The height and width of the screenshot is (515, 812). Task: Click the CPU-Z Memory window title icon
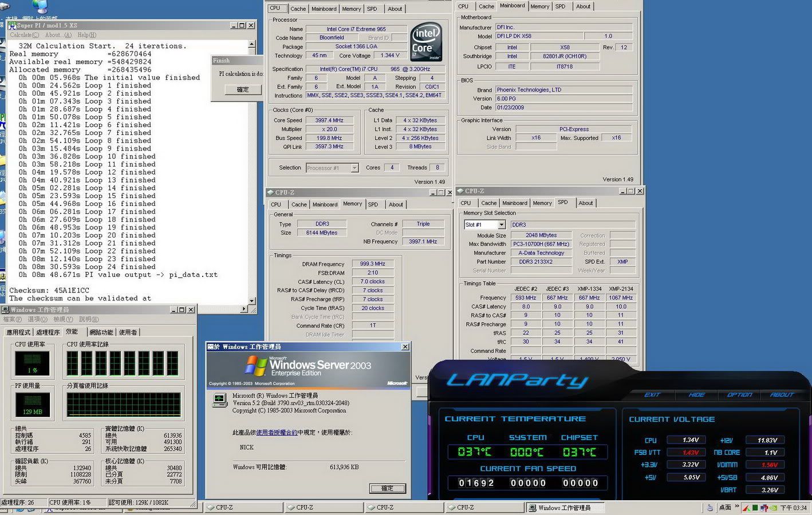(270, 192)
